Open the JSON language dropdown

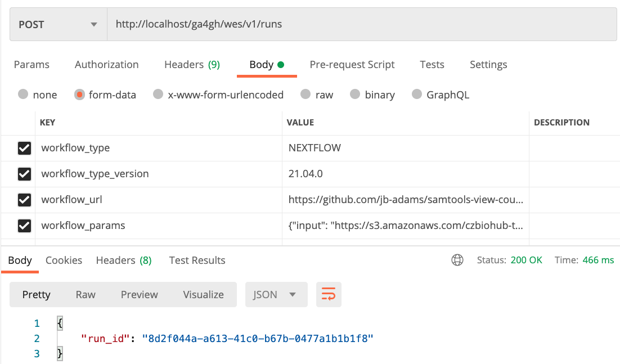tap(276, 294)
